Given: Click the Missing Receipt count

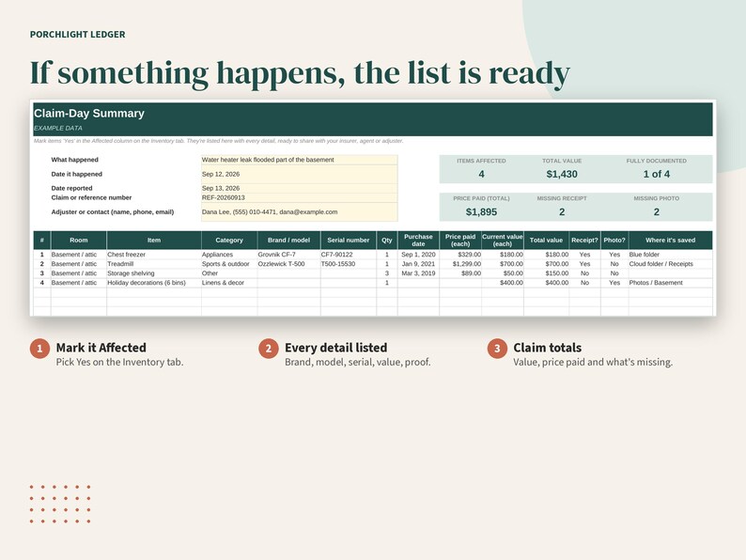Looking at the screenshot, I should pos(562,212).
